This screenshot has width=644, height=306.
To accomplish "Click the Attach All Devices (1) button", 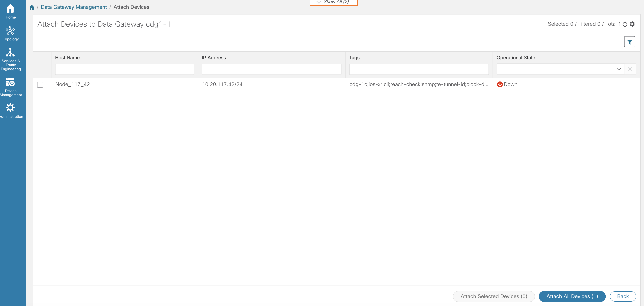I will coord(572,296).
